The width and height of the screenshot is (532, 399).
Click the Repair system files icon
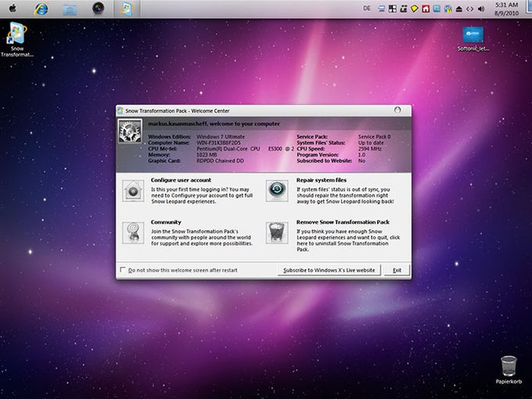[277, 190]
